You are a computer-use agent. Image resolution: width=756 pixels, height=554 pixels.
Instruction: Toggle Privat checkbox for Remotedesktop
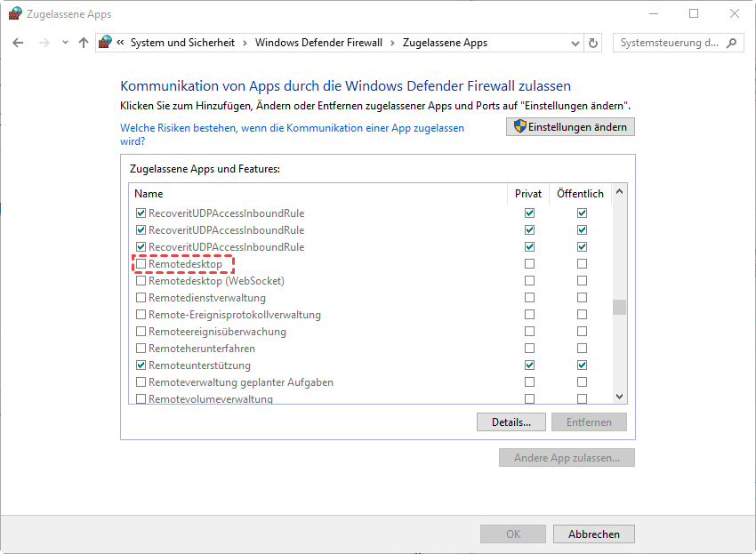point(529,264)
